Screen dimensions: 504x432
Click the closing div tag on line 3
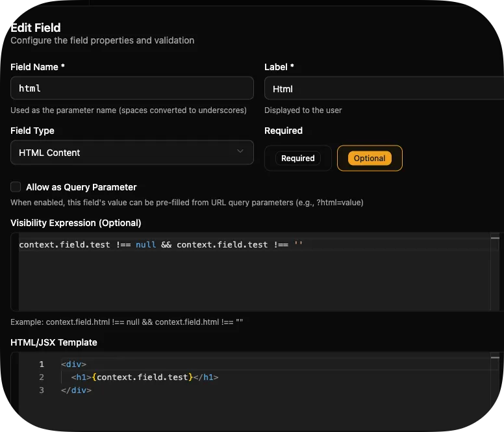click(76, 390)
